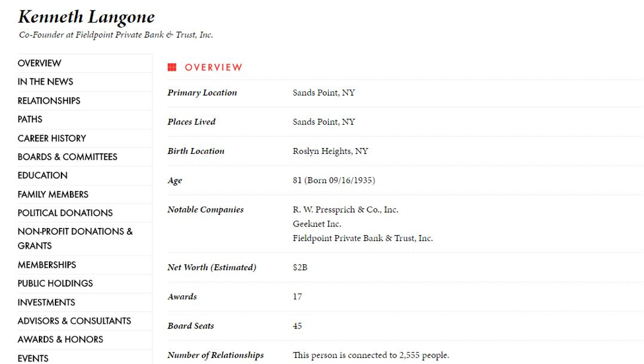The image size is (644, 364).
Task: Select Paths in the sidebar
Action: tap(30, 119)
